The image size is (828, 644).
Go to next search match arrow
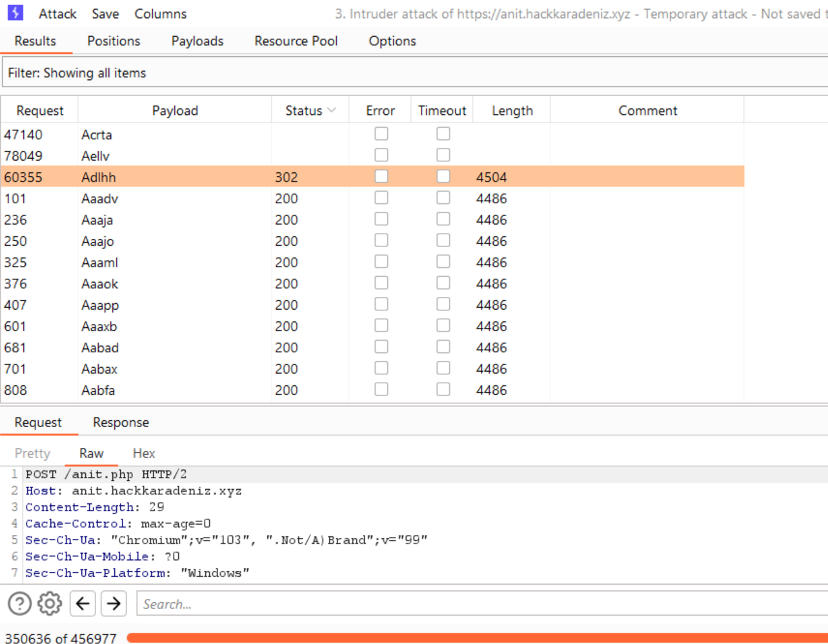point(114,604)
